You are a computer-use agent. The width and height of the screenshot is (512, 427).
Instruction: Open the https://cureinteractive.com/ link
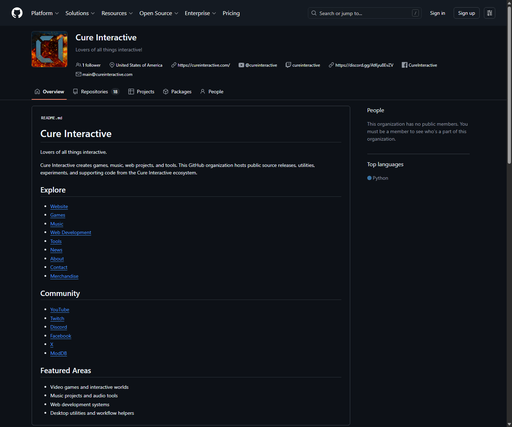coord(204,65)
